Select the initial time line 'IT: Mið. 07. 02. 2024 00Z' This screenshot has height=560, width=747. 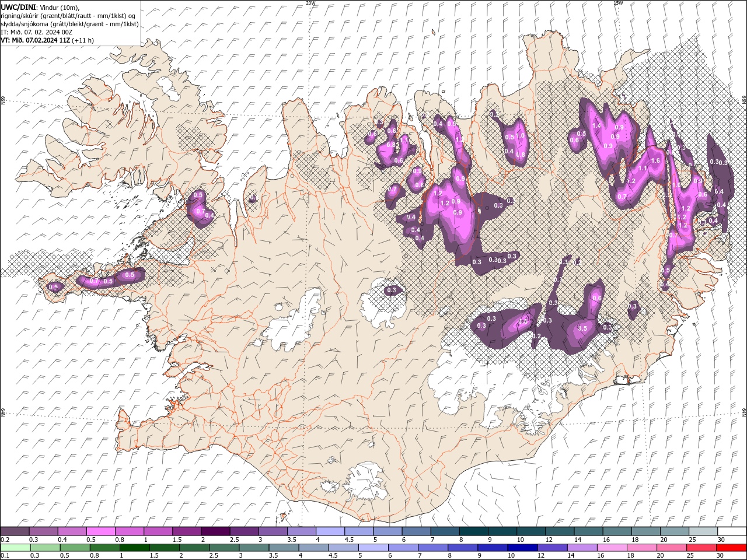pos(36,32)
